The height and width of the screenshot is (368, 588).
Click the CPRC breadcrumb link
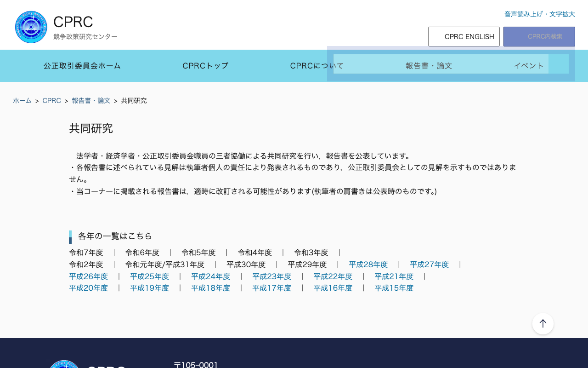tap(52, 101)
